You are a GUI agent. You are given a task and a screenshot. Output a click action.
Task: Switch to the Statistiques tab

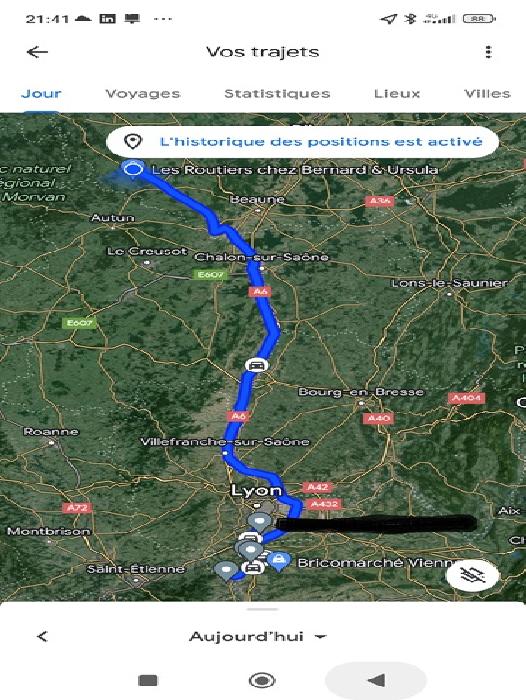click(x=277, y=94)
